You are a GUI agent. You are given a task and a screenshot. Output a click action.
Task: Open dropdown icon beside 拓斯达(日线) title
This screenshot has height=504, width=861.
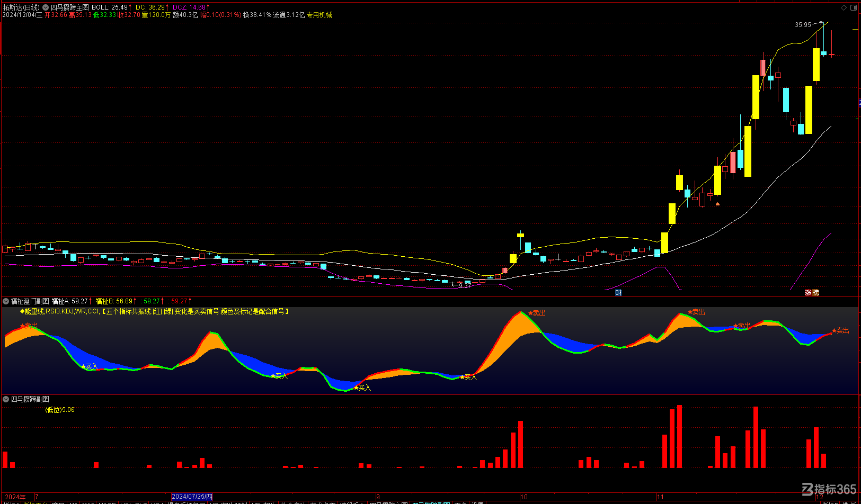point(46,7)
